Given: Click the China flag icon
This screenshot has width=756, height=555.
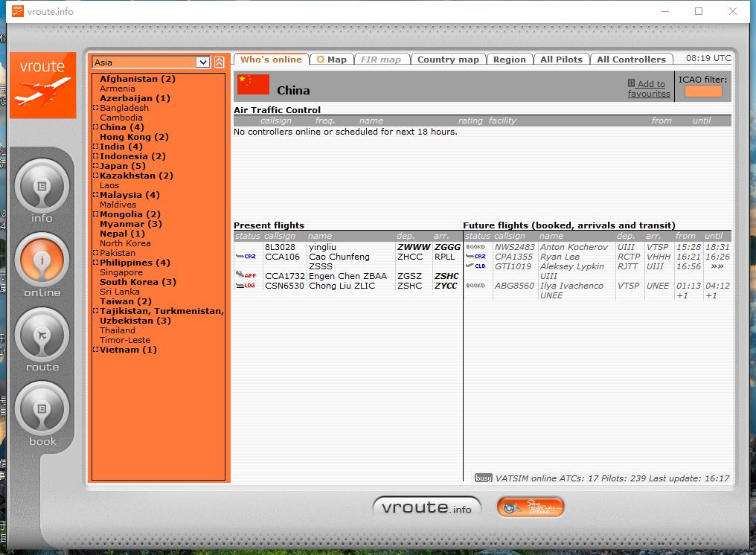Looking at the screenshot, I should (x=253, y=85).
